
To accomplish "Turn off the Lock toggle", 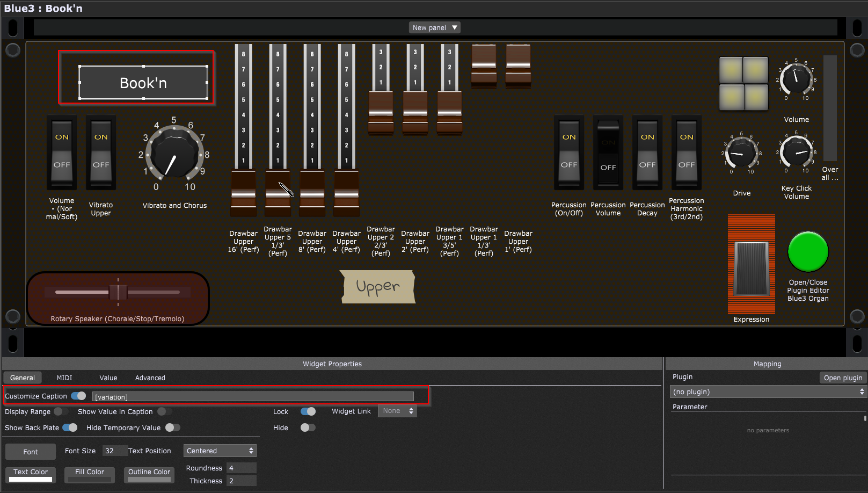I will pyautogui.click(x=308, y=411).
